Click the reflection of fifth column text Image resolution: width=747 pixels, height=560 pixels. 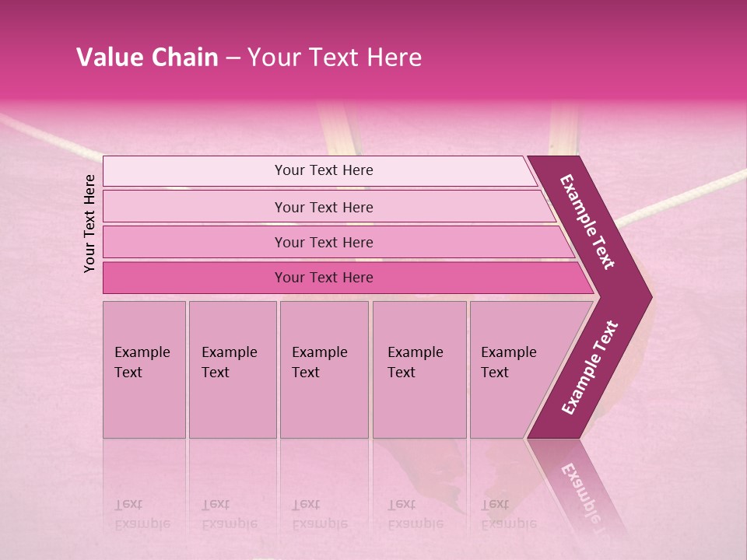tap(509, 515)
